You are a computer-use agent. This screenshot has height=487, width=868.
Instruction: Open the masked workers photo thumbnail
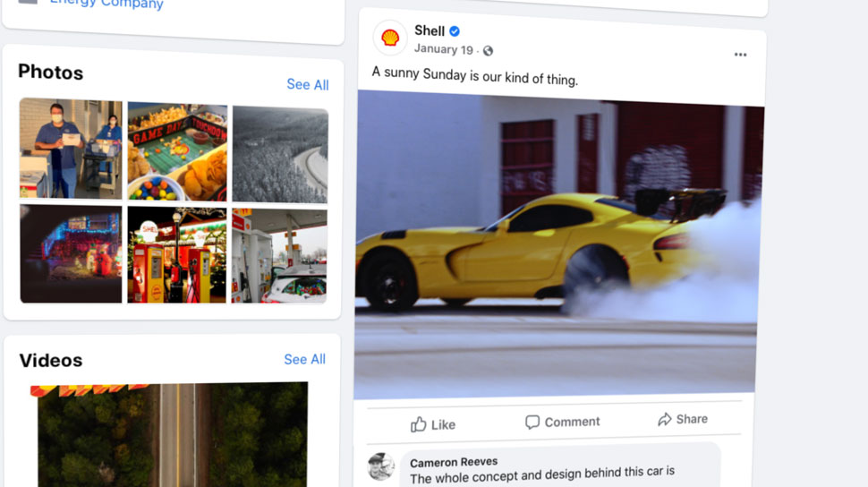pos(71,149)
